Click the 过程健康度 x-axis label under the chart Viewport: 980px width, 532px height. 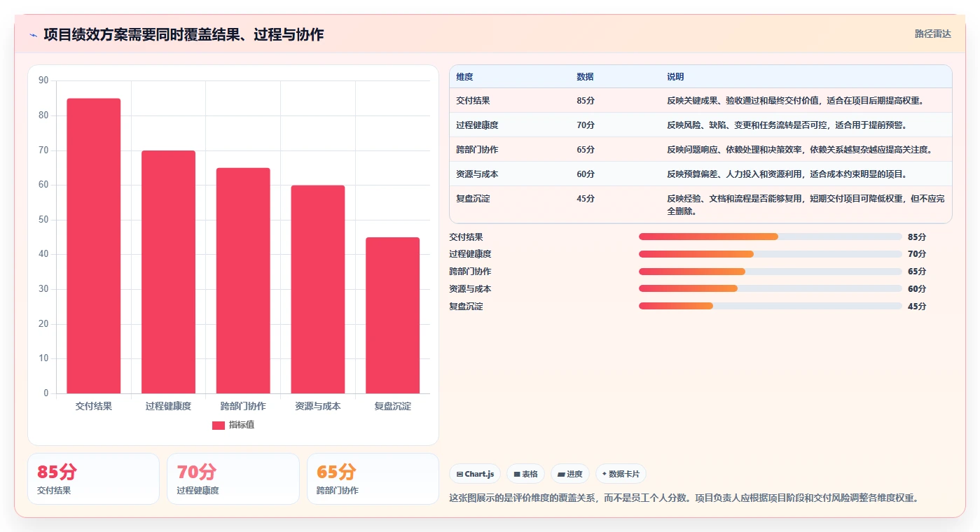pos(168,406)
